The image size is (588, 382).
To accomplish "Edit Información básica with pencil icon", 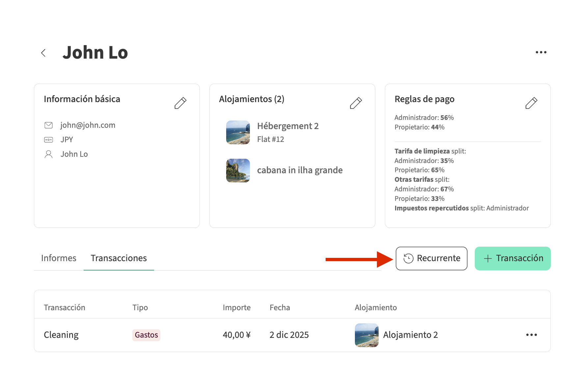I will (180, 103).
